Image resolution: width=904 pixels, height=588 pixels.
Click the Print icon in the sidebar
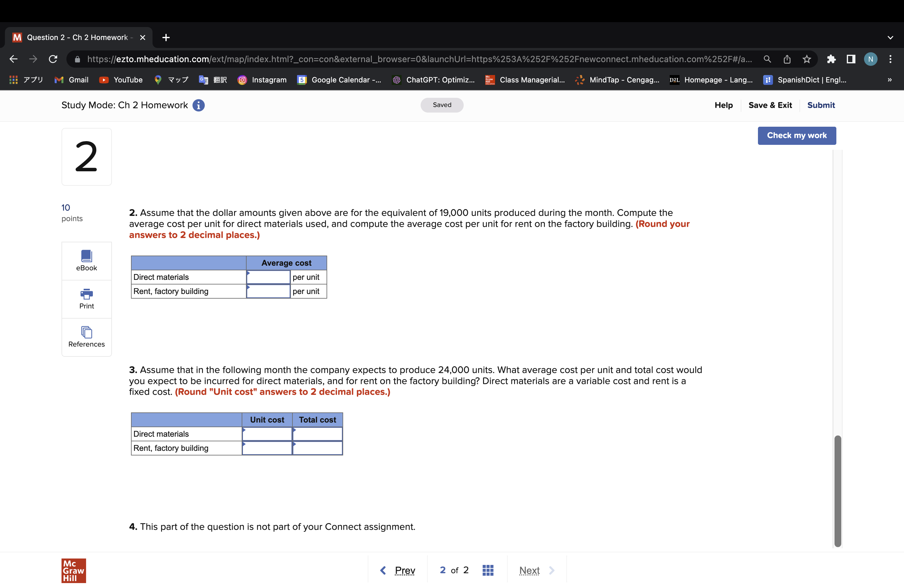[x=86, y=295]
